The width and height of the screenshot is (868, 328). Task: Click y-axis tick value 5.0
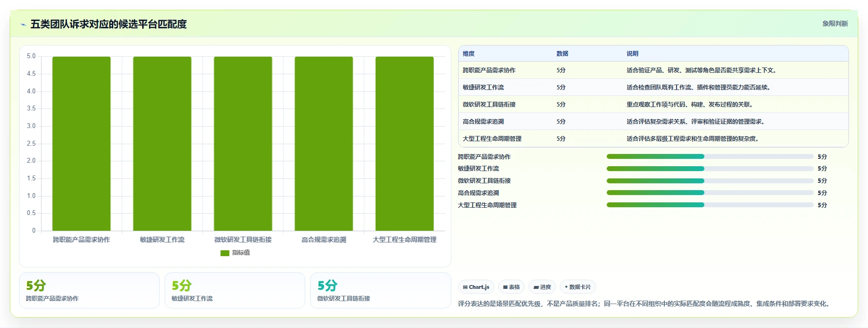pos(31,56)
